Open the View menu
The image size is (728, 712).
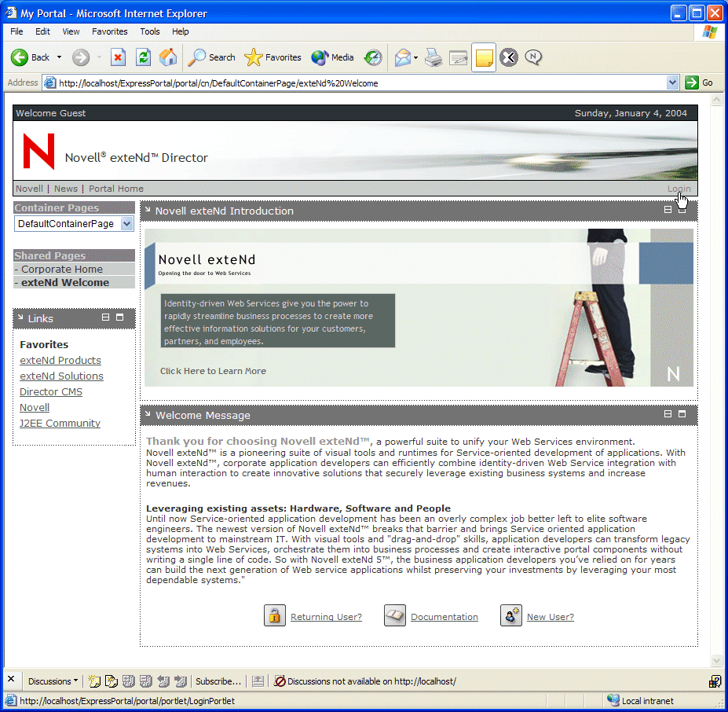pos(71,31)
